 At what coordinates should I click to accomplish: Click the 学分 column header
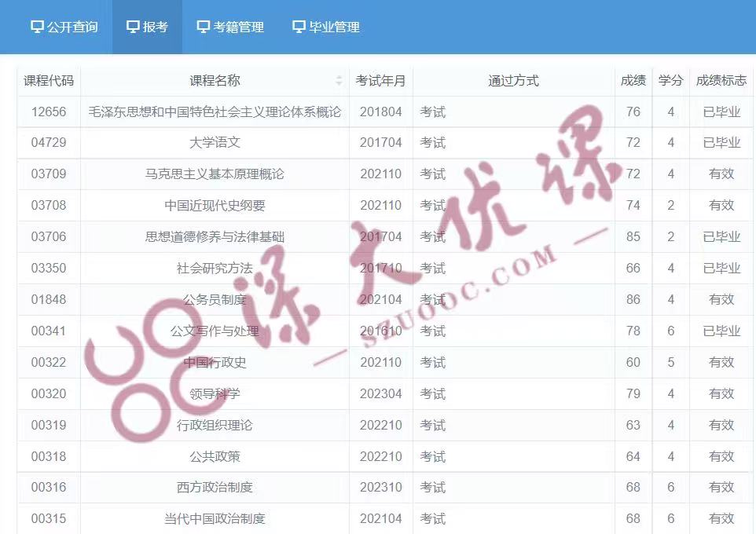click(x=670, y=80)
